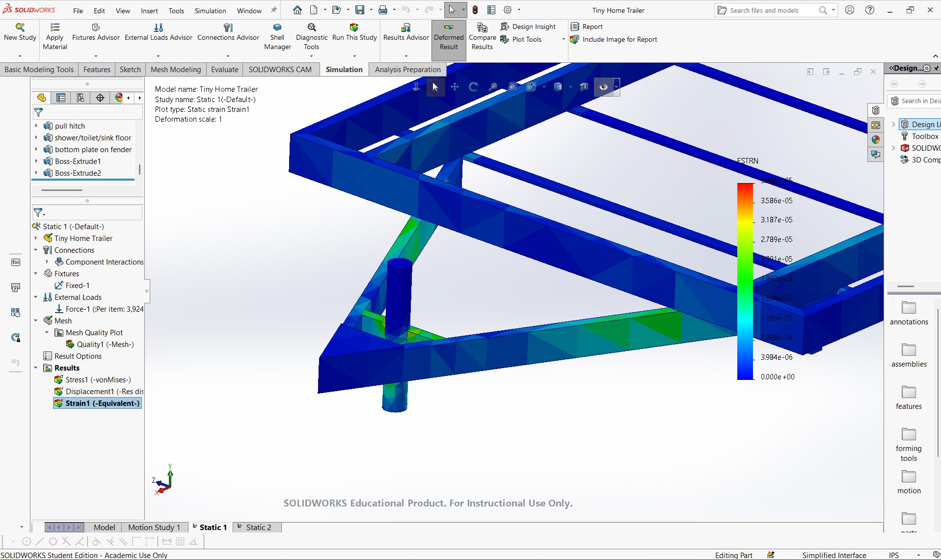The height and width of the screenshot is (560, 941).
Task: Click Apply Material icon
Action: click(x=55, y=27)
